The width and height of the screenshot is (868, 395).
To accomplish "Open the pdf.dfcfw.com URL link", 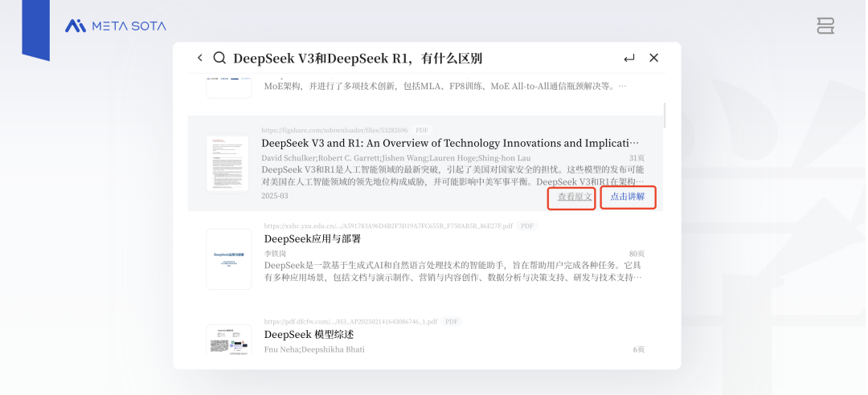I will pos(350,321).
